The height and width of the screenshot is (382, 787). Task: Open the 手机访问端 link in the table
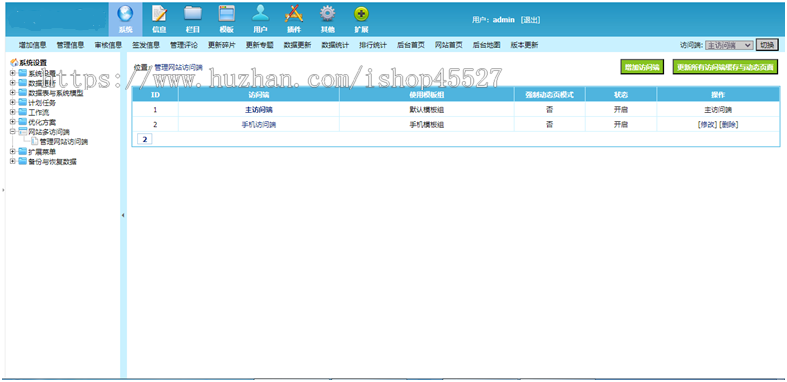[258, 125]
